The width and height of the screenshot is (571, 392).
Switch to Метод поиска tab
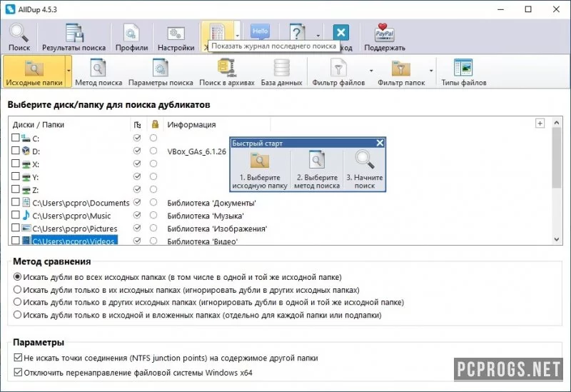pos(98,72)
